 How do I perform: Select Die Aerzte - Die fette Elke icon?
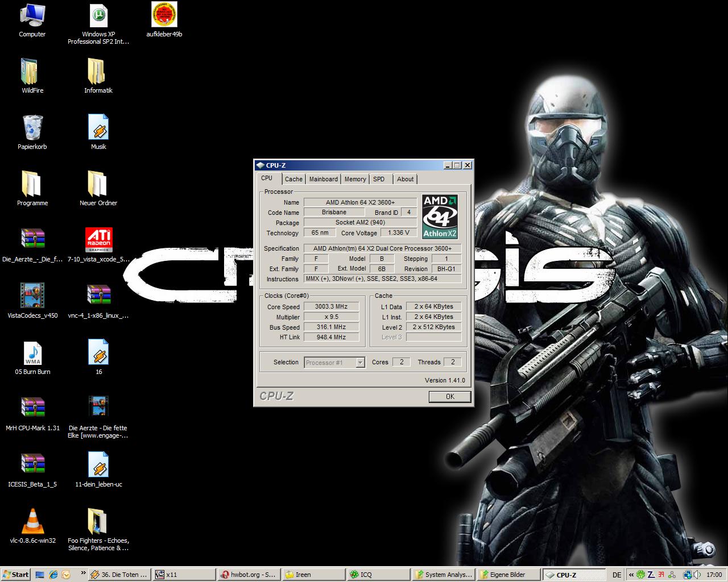coord(98,418)
